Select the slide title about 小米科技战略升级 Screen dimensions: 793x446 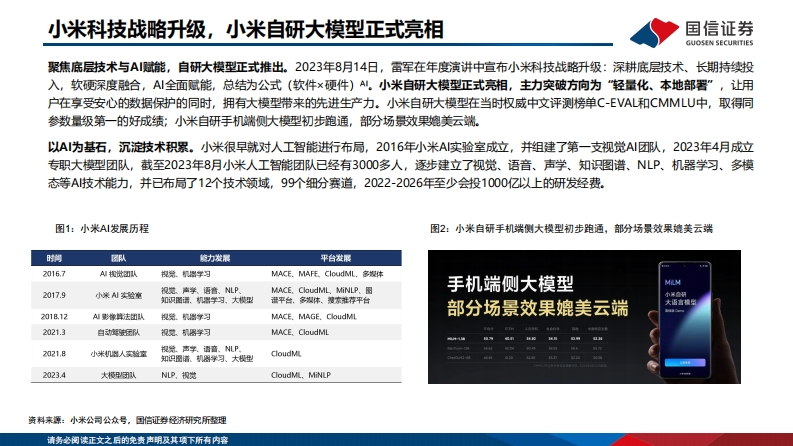tap(246, 29)
